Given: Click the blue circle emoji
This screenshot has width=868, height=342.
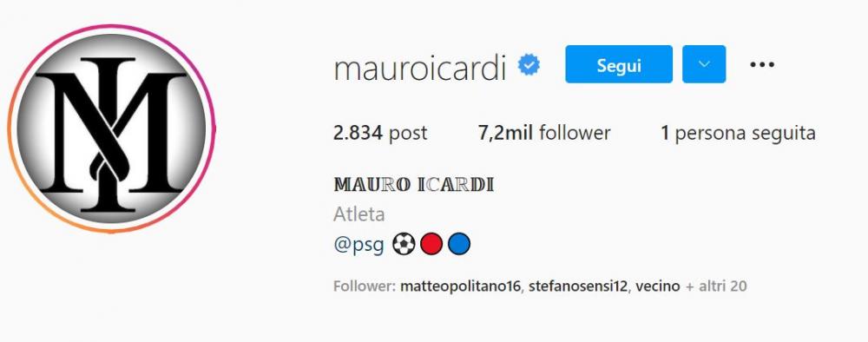Looking at the screenshot, I should click(459, 244).
